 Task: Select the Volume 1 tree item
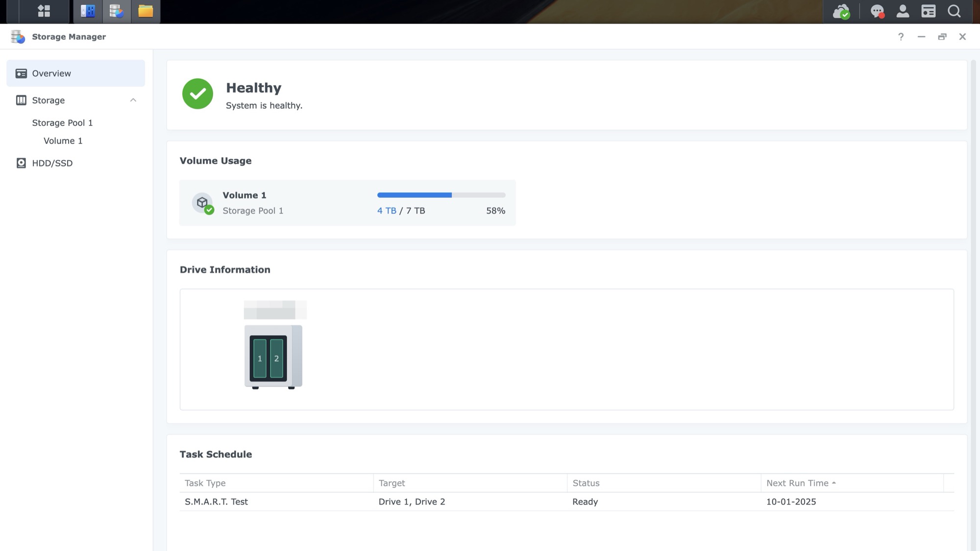pyautogui.click(x=63, y=141)
